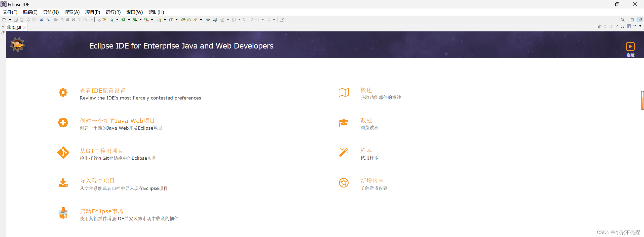Click the Open Type folder icon
The width and height of the screenshot is (644, 237).
pyautogui.click(x=183, y=20)
